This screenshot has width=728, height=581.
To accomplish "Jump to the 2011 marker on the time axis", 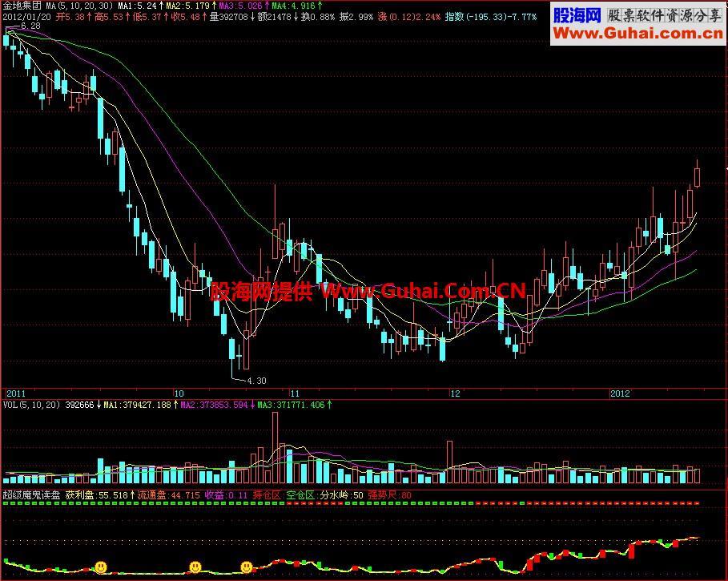I will click(x=16, y=394).
